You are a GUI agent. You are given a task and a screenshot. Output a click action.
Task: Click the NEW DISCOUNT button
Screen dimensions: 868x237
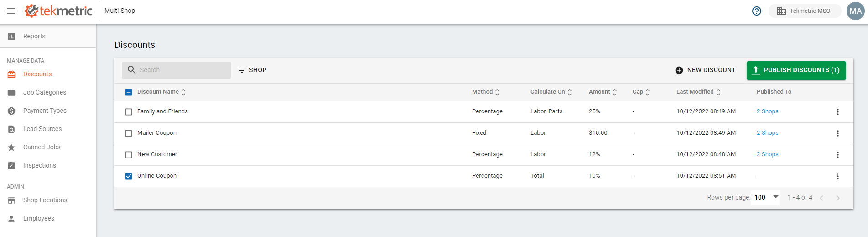click(x=705, y=70)
